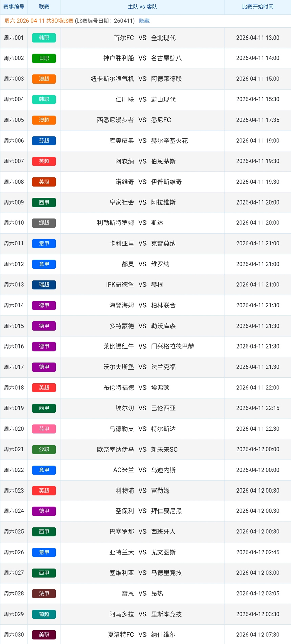Click the 美职 league badge
Image resolution: width=291 pixels, height=644 pixels.
point(44,635)
